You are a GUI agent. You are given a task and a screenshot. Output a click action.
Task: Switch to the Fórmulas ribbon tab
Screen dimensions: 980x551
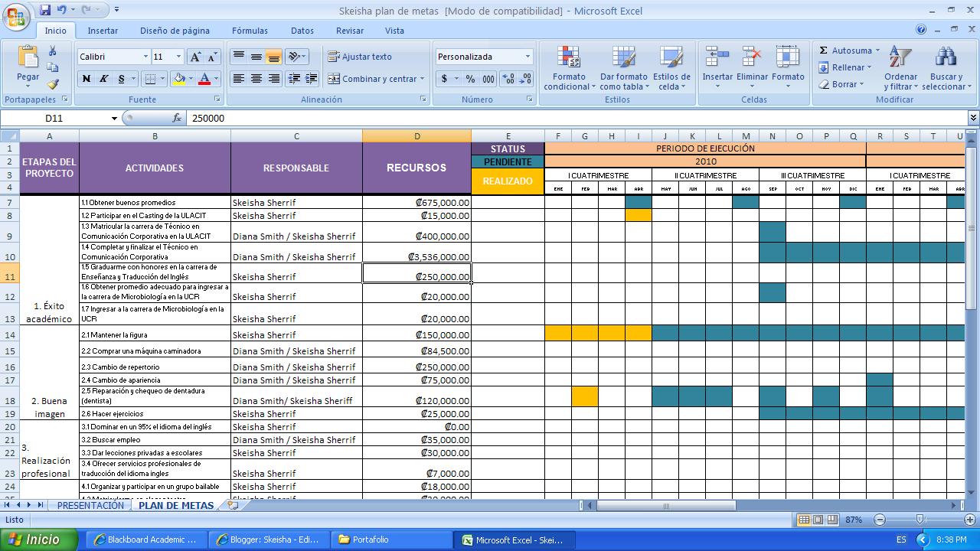pos(250,31)
